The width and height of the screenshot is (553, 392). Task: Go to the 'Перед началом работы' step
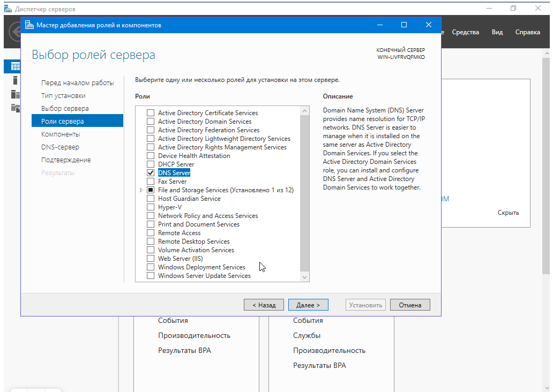coord(77,83)
